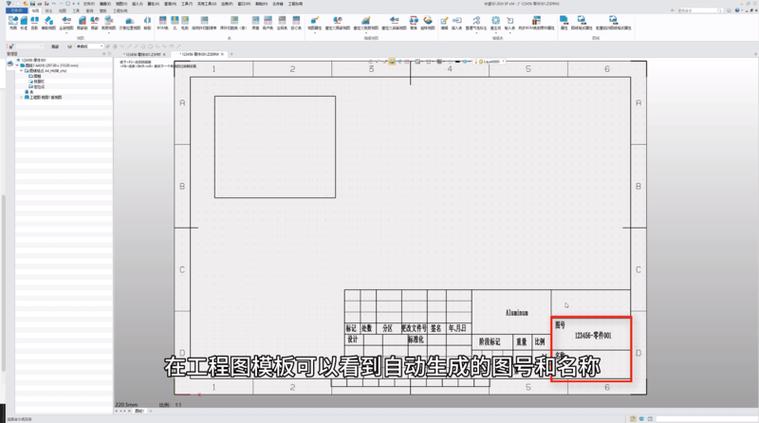
Task: Open the combo box in the secondary toolbar
Action: (90, 46)
